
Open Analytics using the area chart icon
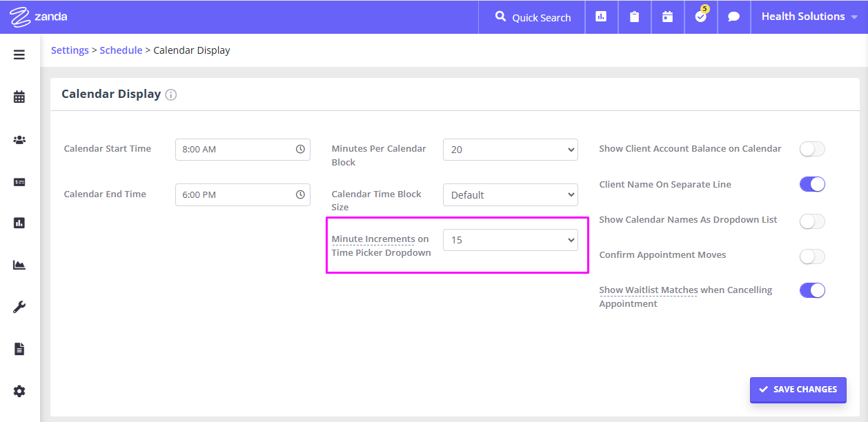tap(19, 265)
